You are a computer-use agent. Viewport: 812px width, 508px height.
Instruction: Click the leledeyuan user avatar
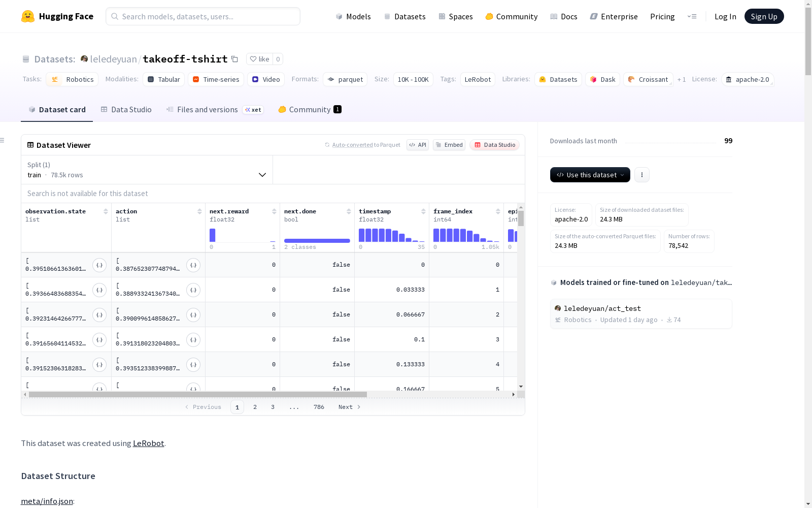(x=84, y=59)
